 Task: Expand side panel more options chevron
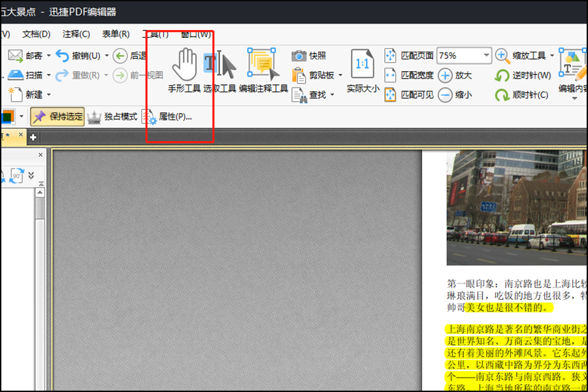(31, 175)
